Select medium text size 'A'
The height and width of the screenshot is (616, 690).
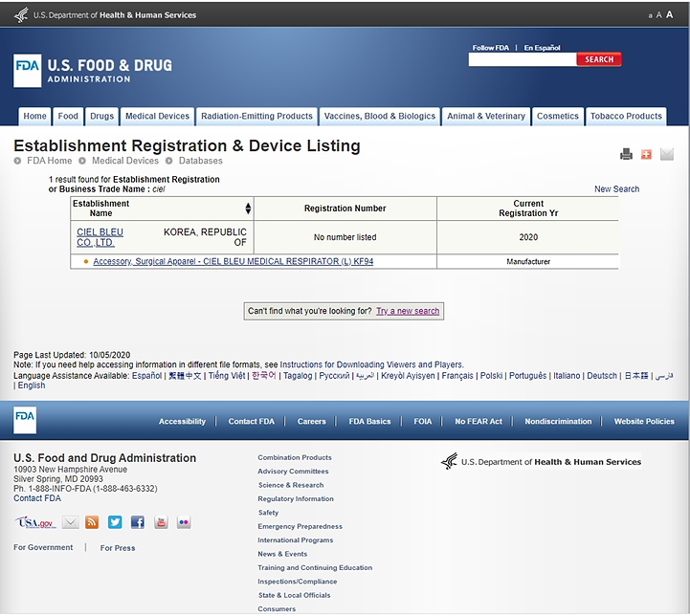658,15
